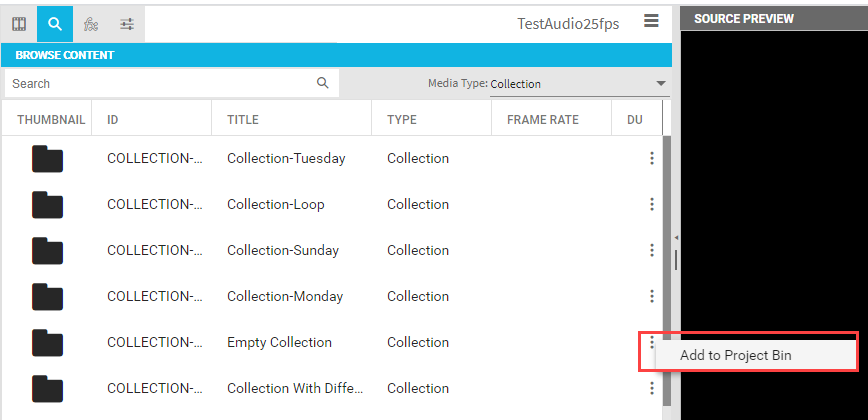
Task: Expand the Media Type dropdown
Action: 661,84
